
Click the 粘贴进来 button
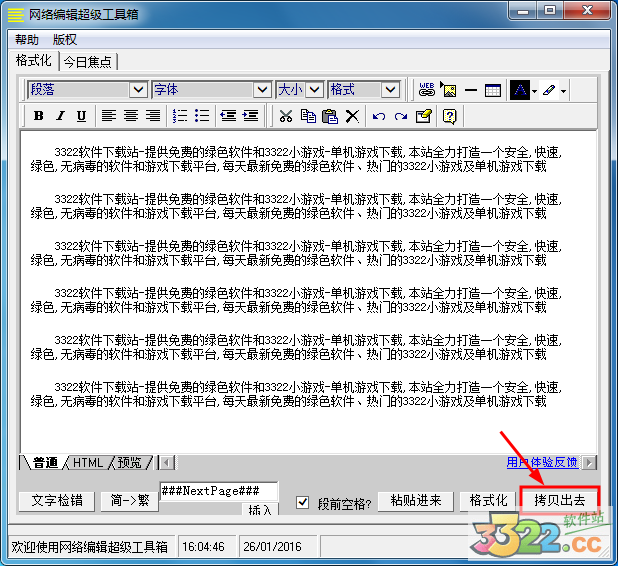click(416, 501)
